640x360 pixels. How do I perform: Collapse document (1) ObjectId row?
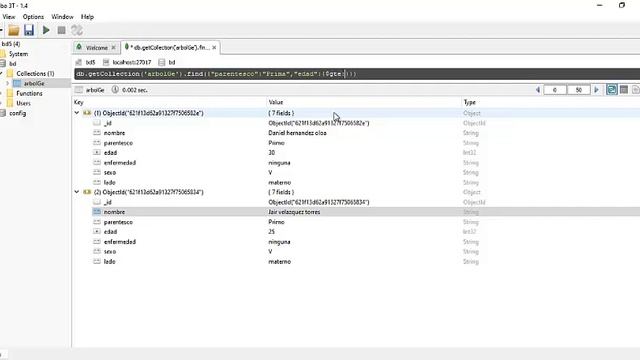click(77, 113)
